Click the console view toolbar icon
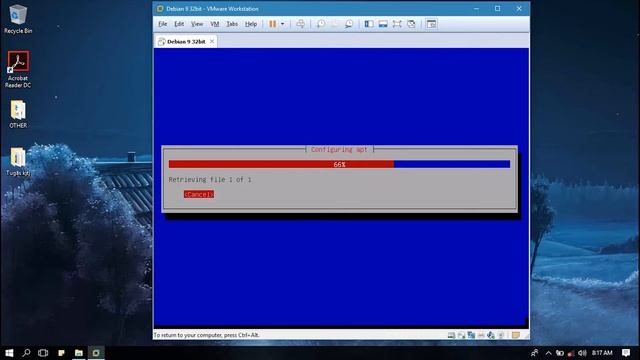The image size is (640, 360). tap(431, 24)
